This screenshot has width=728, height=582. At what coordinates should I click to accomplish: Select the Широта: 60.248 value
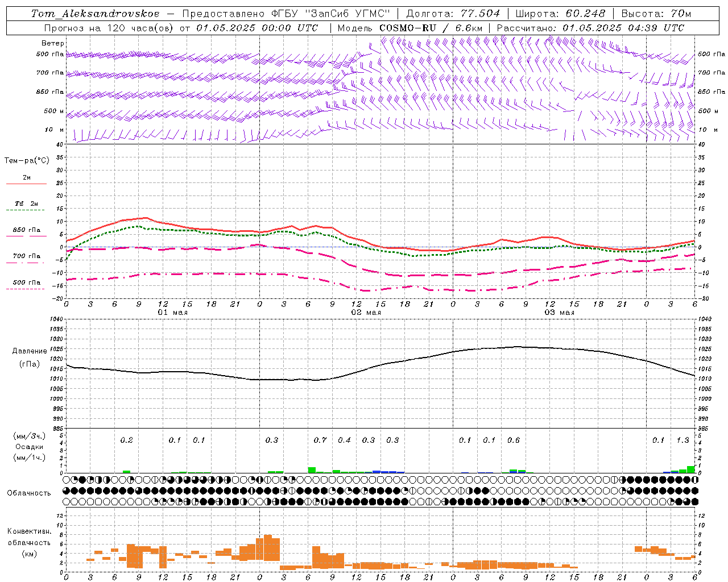[x=561, y=14]
